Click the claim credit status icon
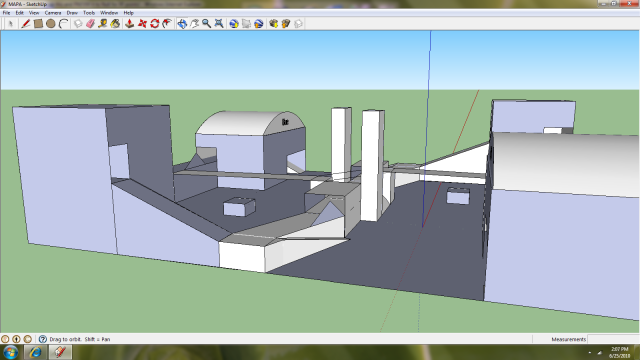This screenshot has height=360, width=640. [16, 339]
